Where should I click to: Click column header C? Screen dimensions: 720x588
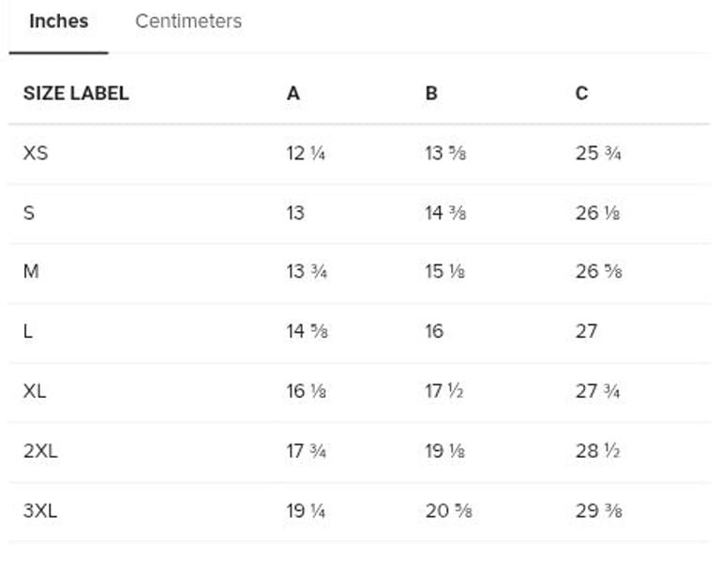tap(581, 93)
